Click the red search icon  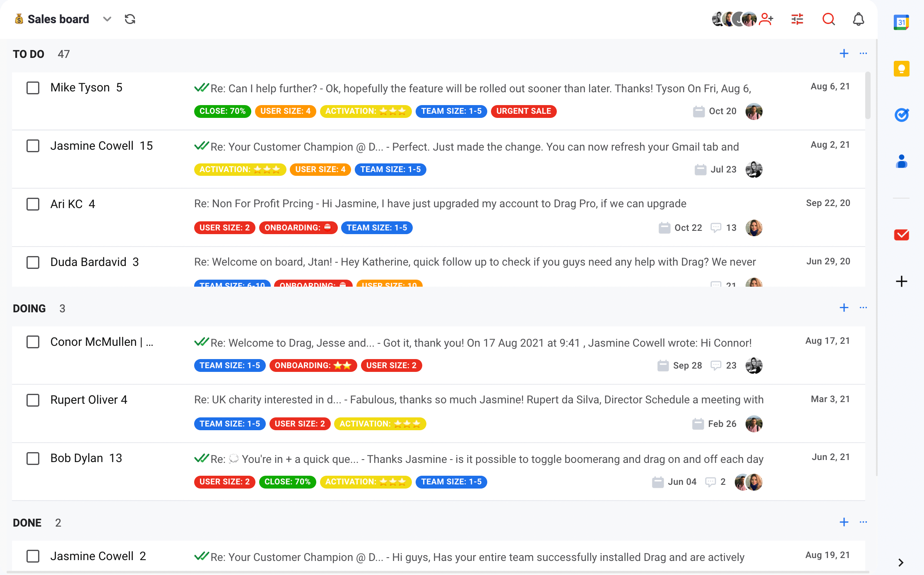click(x=828, y=19)
